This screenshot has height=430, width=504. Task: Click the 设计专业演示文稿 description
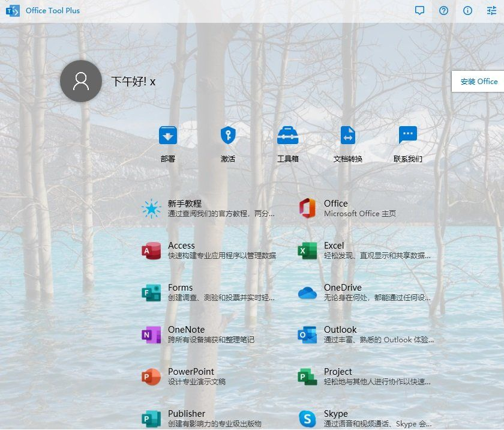coord(197,382)
